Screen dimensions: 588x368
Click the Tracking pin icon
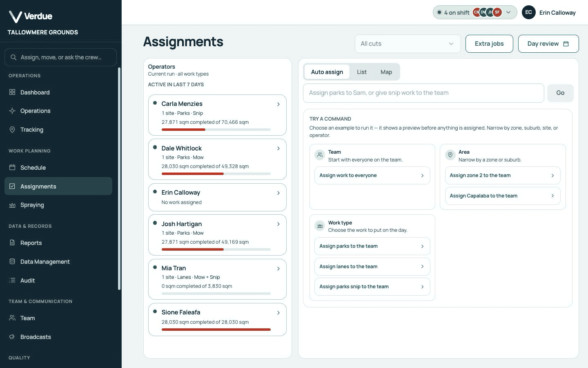tap(12, 130)
